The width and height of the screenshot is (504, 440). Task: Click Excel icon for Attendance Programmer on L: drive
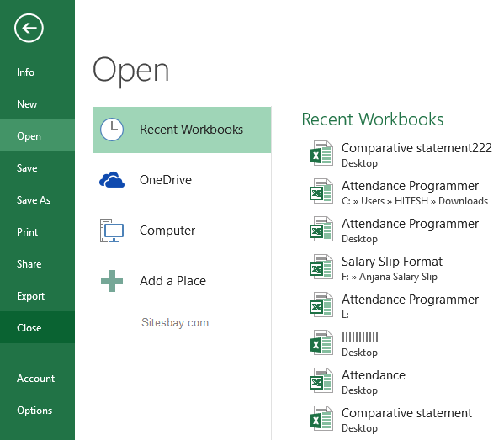[321, 305]
